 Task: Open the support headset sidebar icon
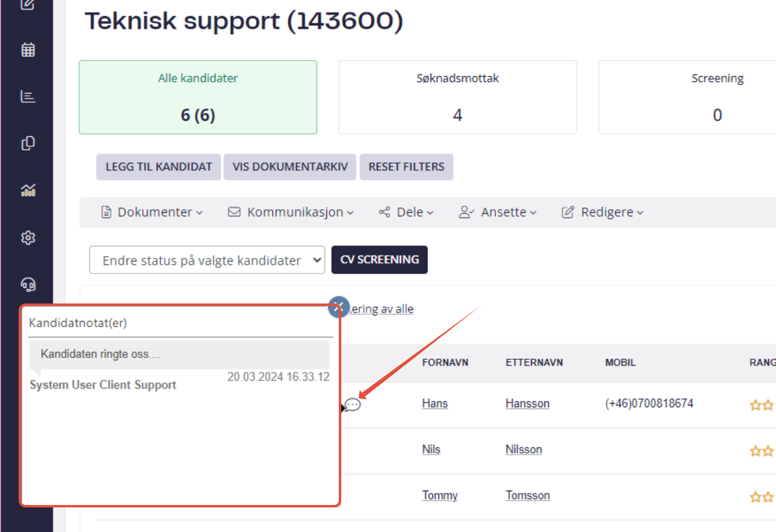(x=28, y=284)
